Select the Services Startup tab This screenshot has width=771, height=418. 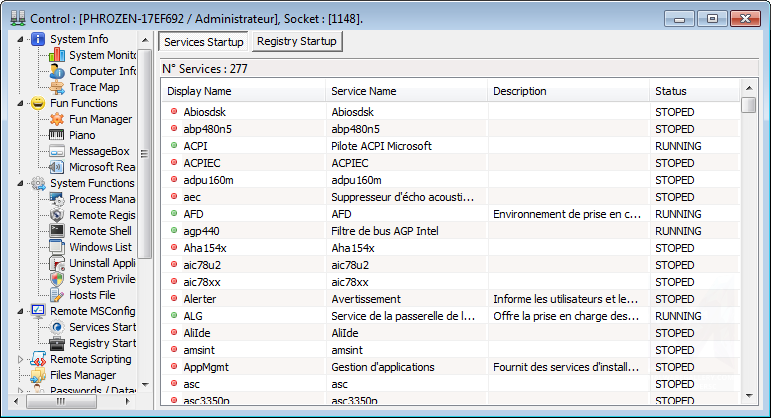203,41
